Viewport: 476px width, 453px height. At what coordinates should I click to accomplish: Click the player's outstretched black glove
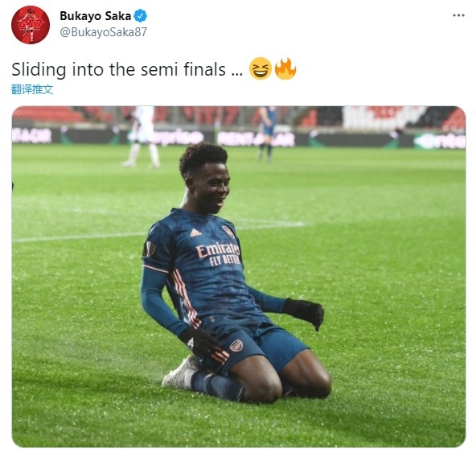(x=304, y=313)
